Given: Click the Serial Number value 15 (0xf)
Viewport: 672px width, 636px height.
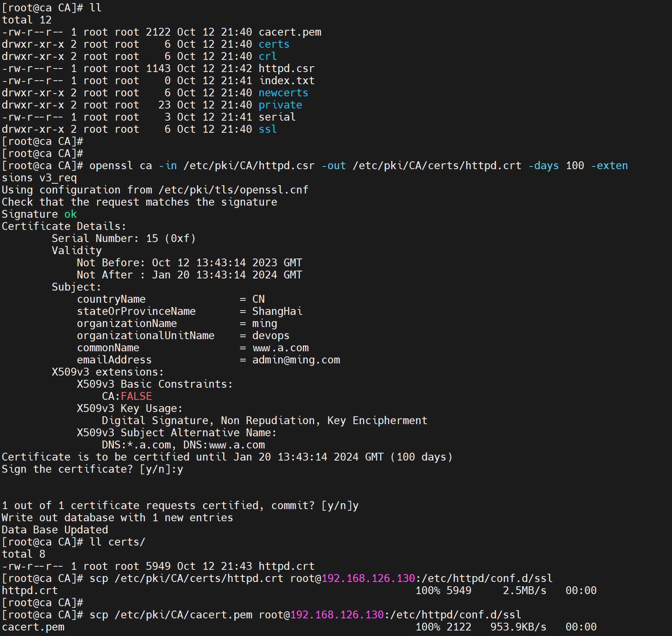Looking at the screenshot, I should pyautogui.click(x=170, y=238).
